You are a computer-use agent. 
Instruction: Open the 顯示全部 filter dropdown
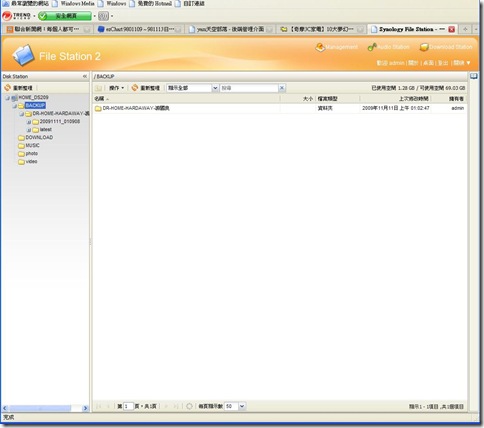tap(215, 88)
